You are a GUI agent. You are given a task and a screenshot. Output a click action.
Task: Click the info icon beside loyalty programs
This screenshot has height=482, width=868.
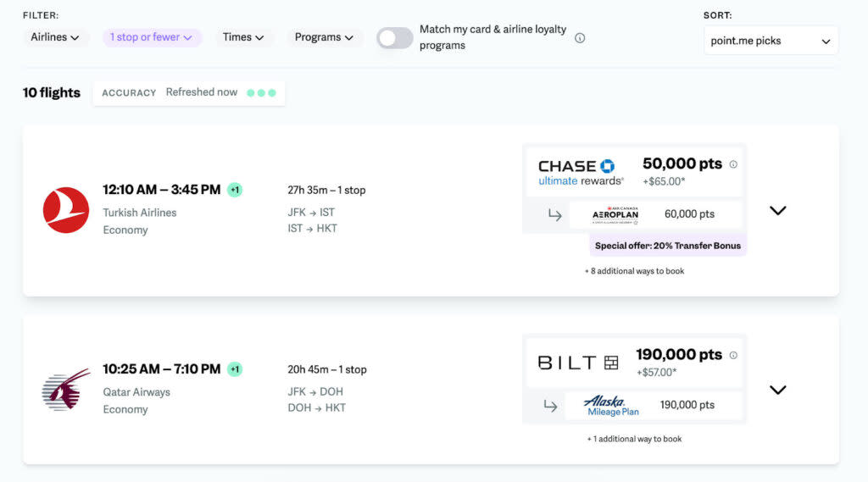point(580,38)
